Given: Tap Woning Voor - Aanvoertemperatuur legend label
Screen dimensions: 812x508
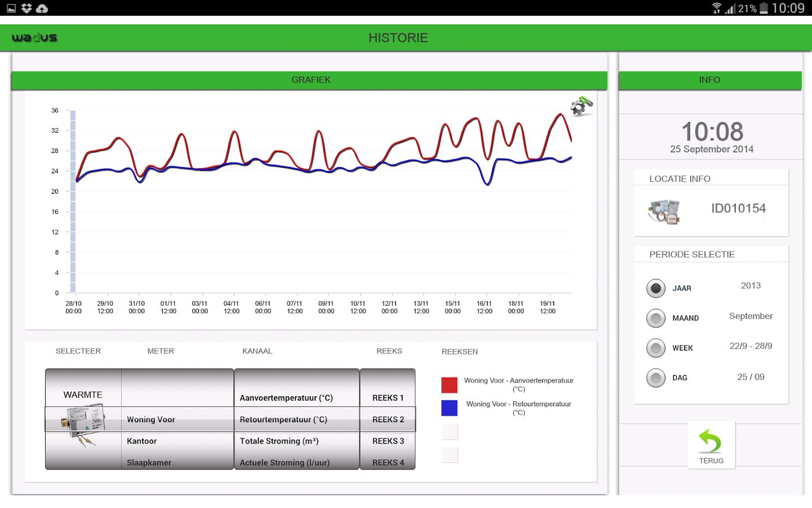Looking at the screenshot, I should pyautogui.click(x=519, y=384).
